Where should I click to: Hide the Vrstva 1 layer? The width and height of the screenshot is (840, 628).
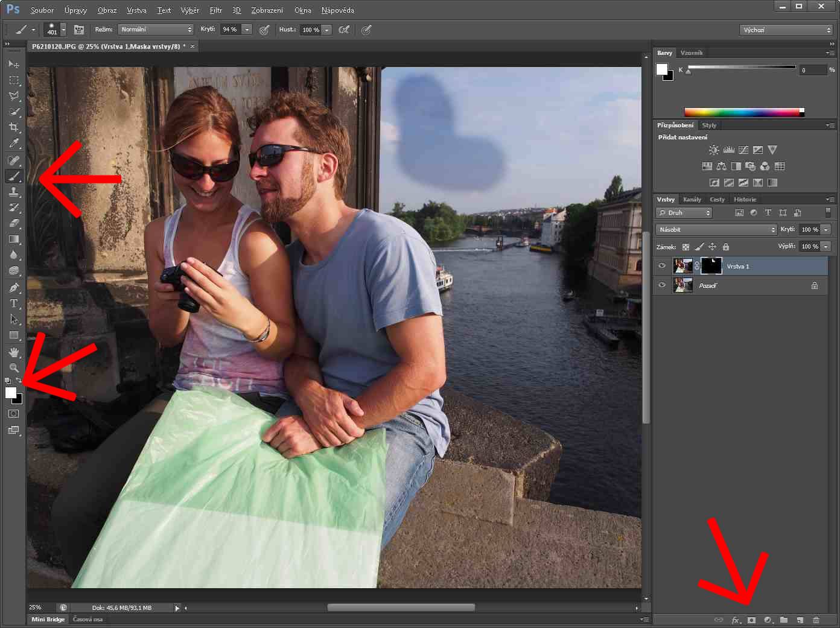click(662, 266)
